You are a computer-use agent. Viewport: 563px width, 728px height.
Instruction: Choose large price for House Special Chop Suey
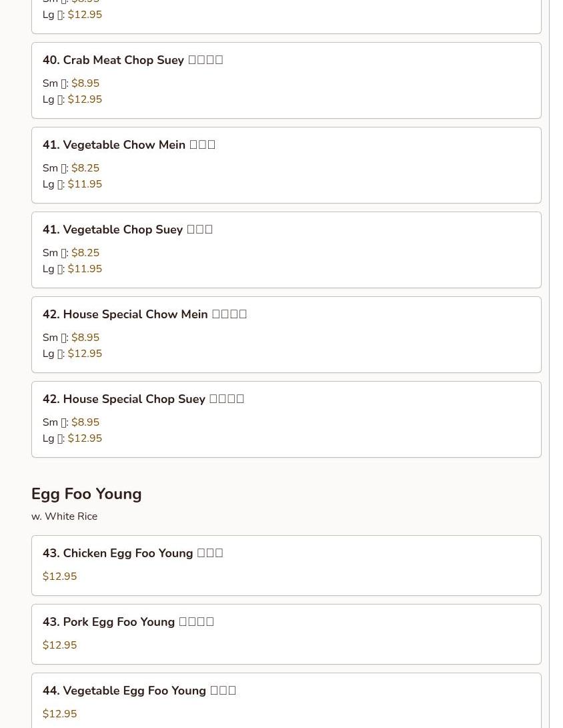pos(85,438)
